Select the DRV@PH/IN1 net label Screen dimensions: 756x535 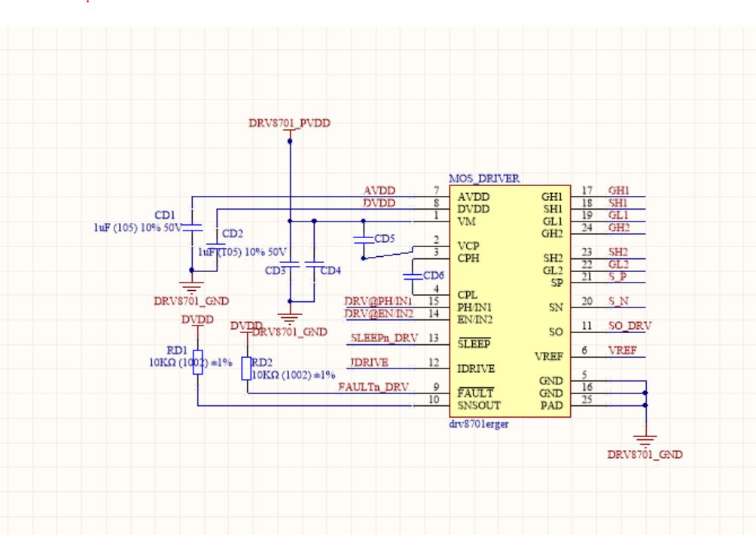[379, 301]
